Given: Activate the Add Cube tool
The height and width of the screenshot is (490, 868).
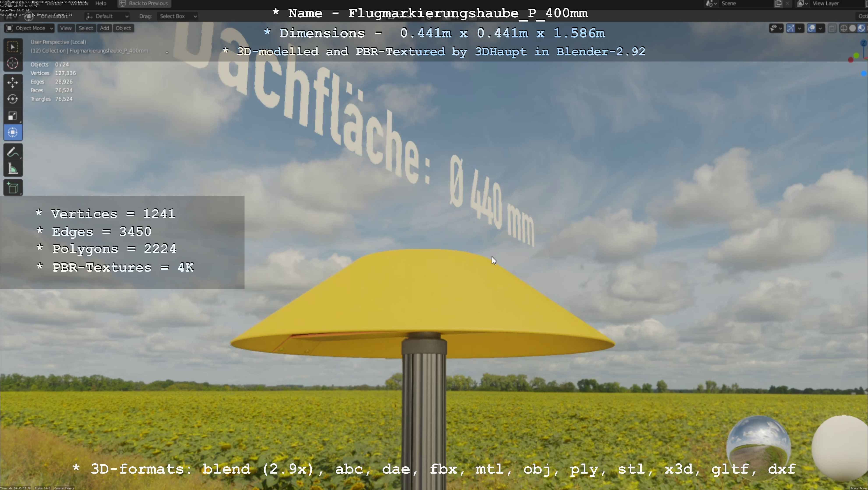Looking at the screenshot, I should pos(13,188).
